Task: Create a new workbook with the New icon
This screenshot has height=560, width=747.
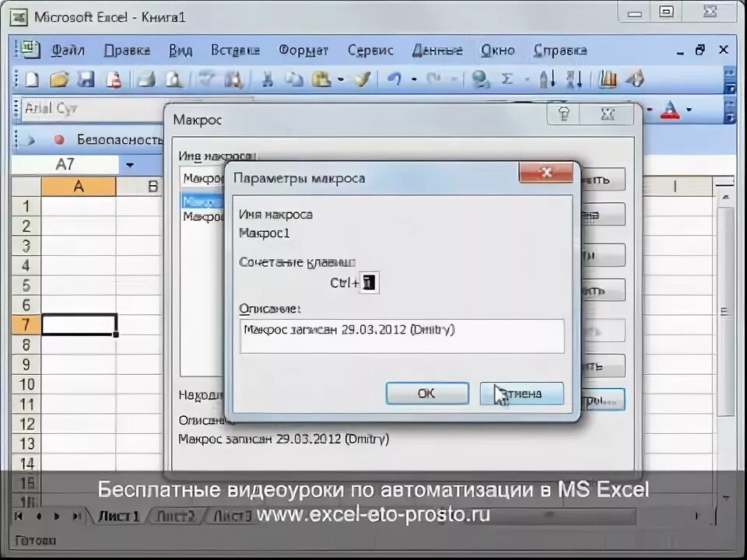Action: [31, 79]
